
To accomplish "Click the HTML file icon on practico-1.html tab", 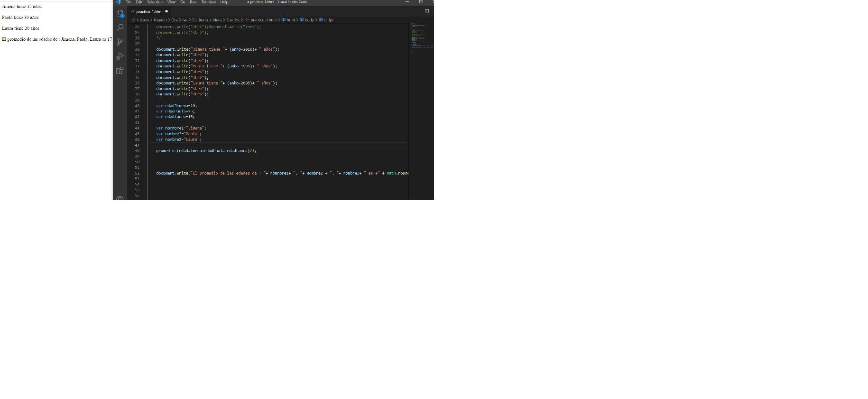I will point(133,11).
